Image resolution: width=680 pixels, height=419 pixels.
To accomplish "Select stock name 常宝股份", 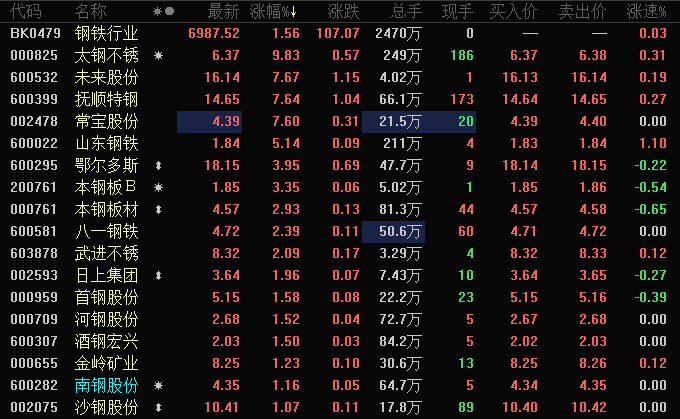I will tap(106, 121).
